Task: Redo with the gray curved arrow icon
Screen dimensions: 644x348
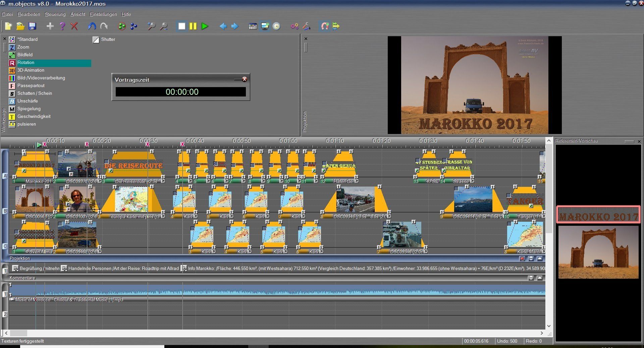Action: [x=104, y=26]
